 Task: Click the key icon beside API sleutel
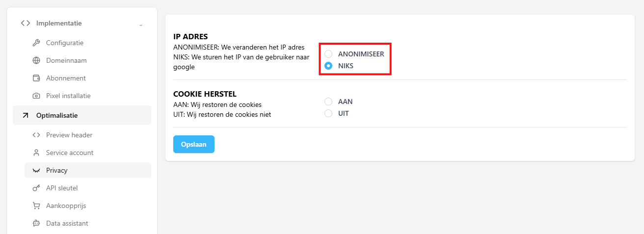coord(36,188)
